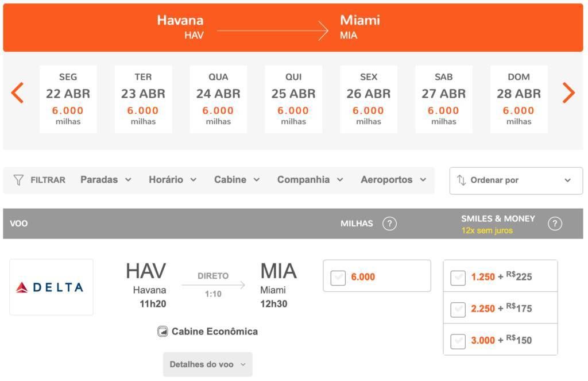588x381 pixels.
Task: Open the Aeroportos filter dropdown
Action: click(393, 180)
